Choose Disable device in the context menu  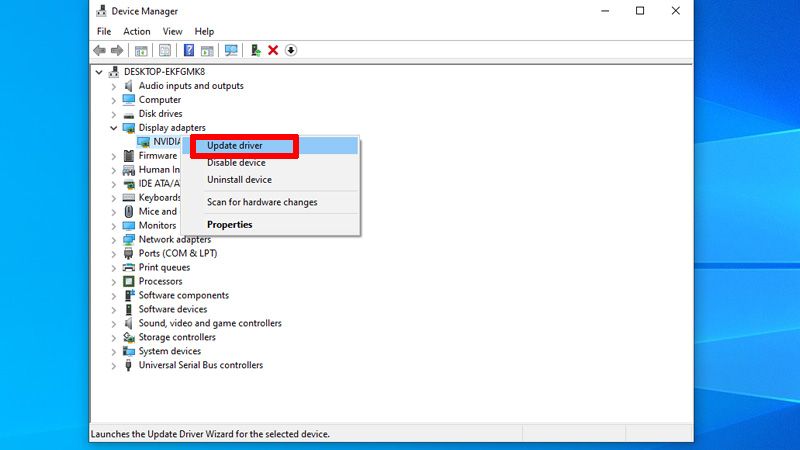click(x=270, y=163)
